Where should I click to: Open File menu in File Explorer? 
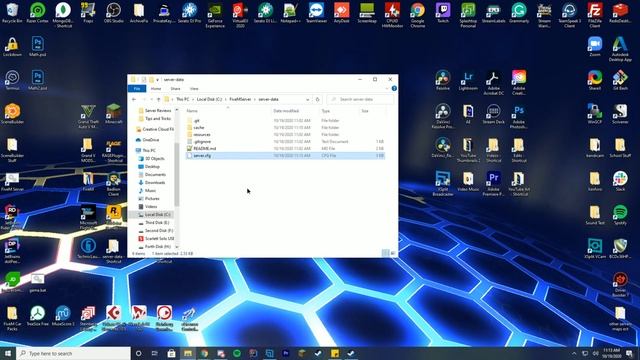[x=137, y=89]
